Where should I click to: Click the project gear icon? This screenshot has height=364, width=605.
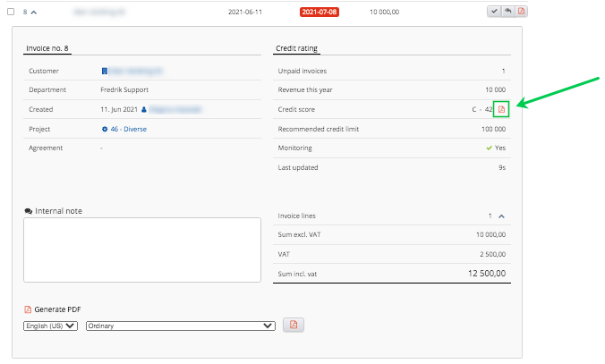tap(104, 129)
